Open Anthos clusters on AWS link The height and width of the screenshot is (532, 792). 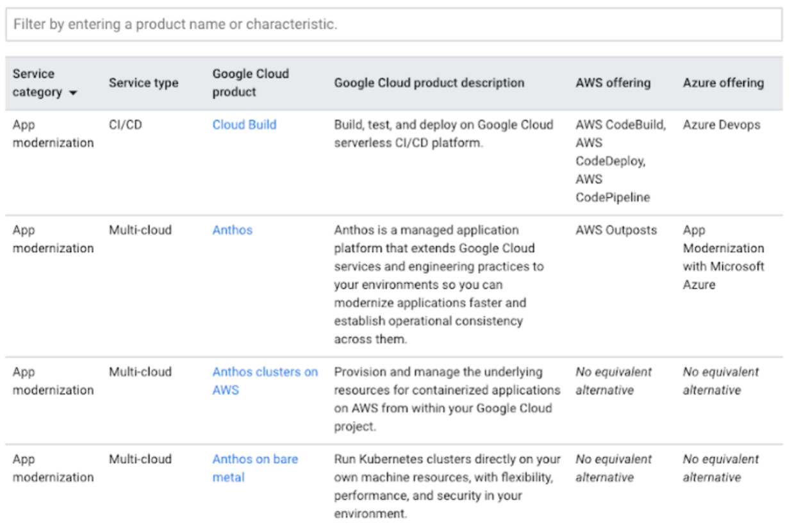coord(265,381)
